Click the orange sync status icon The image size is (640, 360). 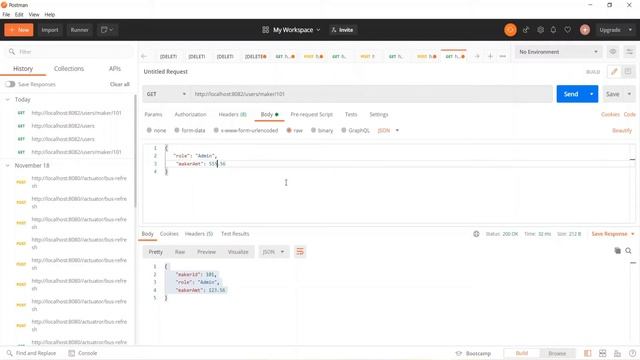coord(510,30)
